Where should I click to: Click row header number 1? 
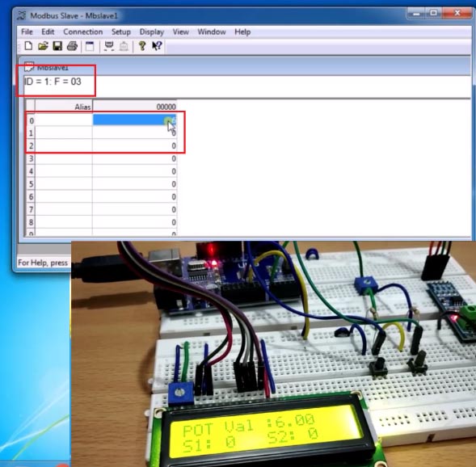tap(31, 133)
